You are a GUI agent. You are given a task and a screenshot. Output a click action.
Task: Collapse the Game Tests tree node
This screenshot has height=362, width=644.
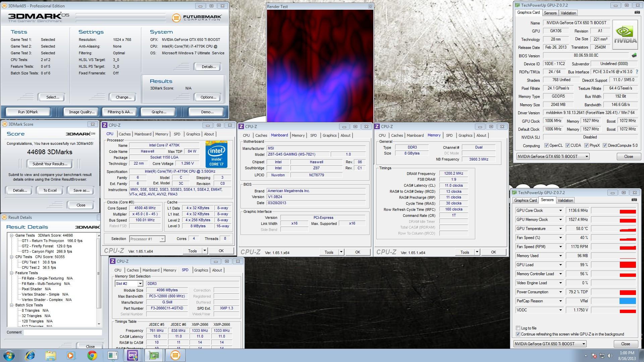click(12, 235)
